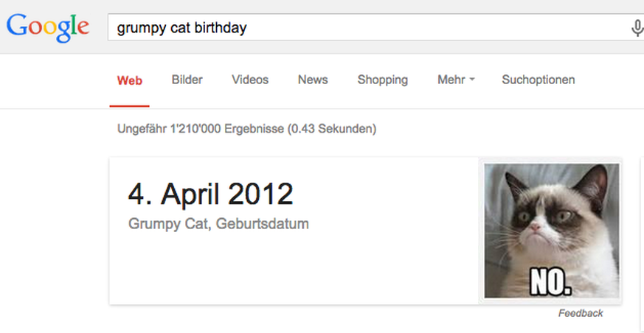Click the 'Ungefähr 1'210'000 Ergebnisse' stats line
The height and width of the screenshot is (333, 644).
pos(247,129)
